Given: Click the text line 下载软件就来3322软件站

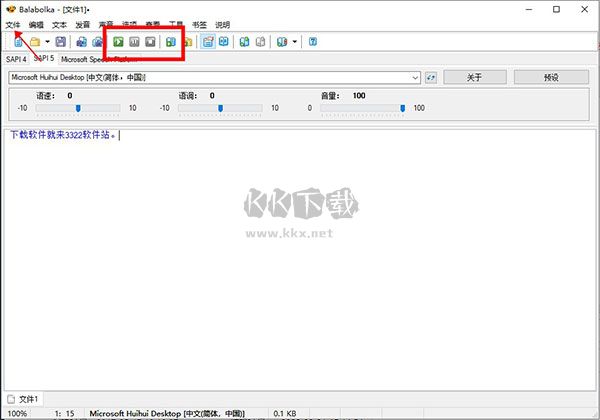Looking at the screenshot, I should click(62, 135).
